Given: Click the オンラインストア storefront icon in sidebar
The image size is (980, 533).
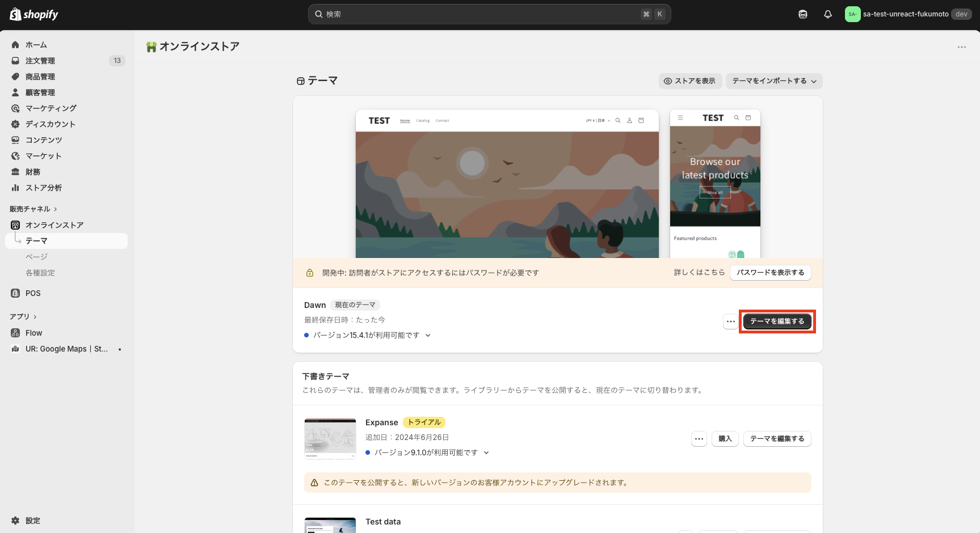Looking at the screenshot, I should [x=15, y=225].
